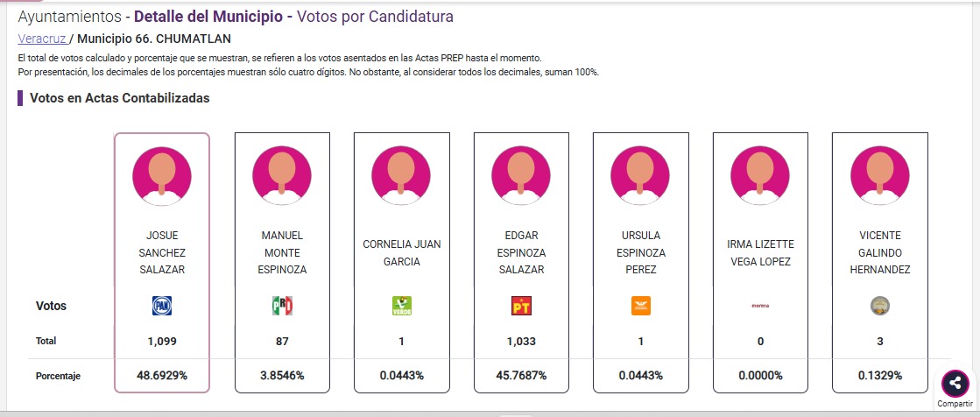Image resolution: width=980 pixels, height=417 pixels.
Task: Click the Movimiento Ciudadano orange logo
Action: (640, 306)
